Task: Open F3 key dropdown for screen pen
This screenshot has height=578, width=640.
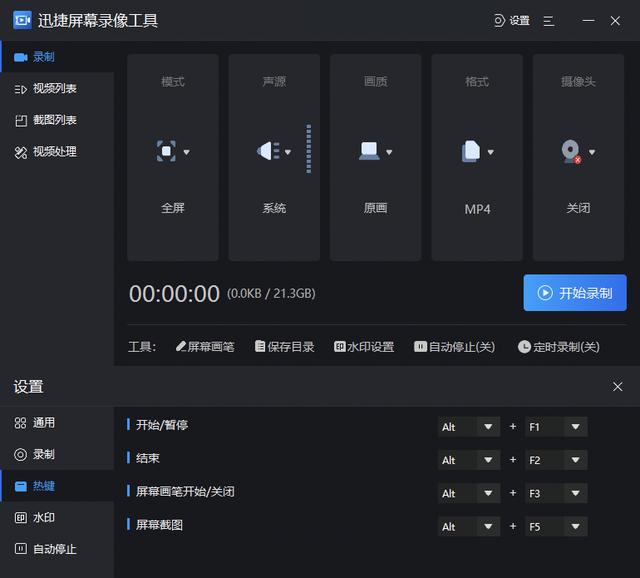Action: coord(556,493)
